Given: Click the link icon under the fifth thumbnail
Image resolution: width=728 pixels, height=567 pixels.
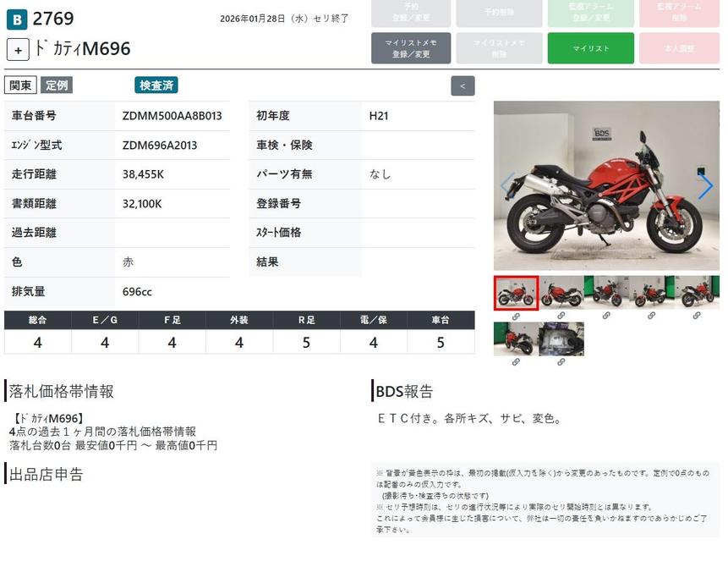Looking at the screenshot, I should click(x=697, y=316).
